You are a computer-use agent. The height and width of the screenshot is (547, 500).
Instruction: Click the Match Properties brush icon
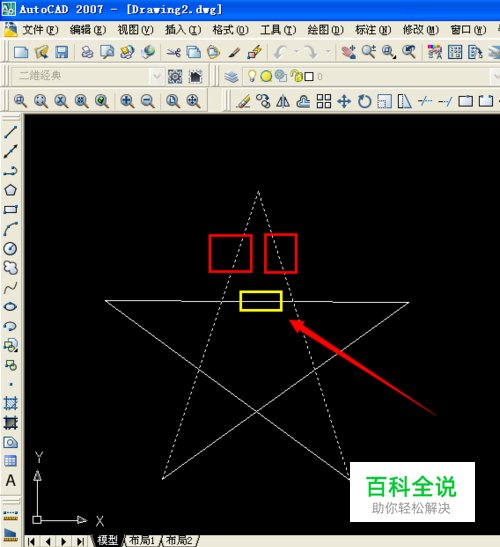[234, 52]
